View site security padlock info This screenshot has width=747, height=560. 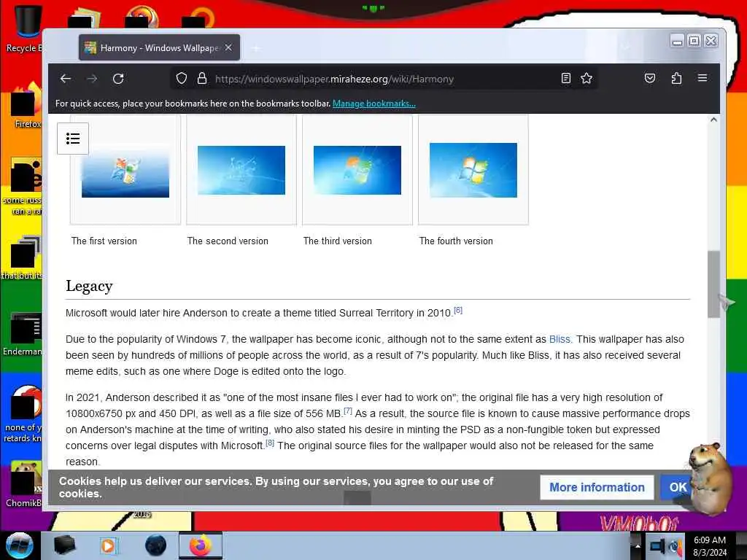(202, 79)
